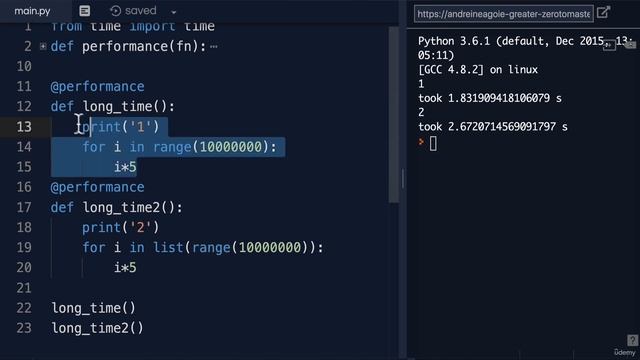Click the 'took 1.831909418106079 s' output
The height and width of the screenshot is (360, 640).
[x=490, y=98]
